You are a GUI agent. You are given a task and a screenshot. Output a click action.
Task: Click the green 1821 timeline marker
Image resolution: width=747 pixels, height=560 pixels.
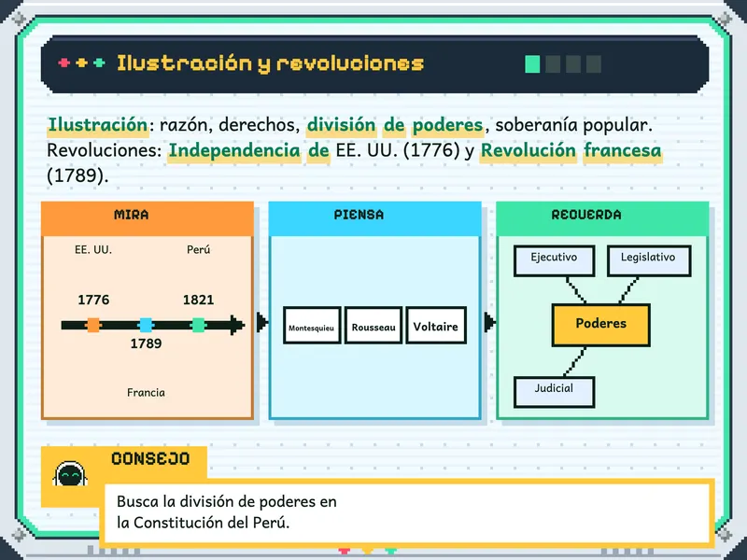(x=198, y=325)
